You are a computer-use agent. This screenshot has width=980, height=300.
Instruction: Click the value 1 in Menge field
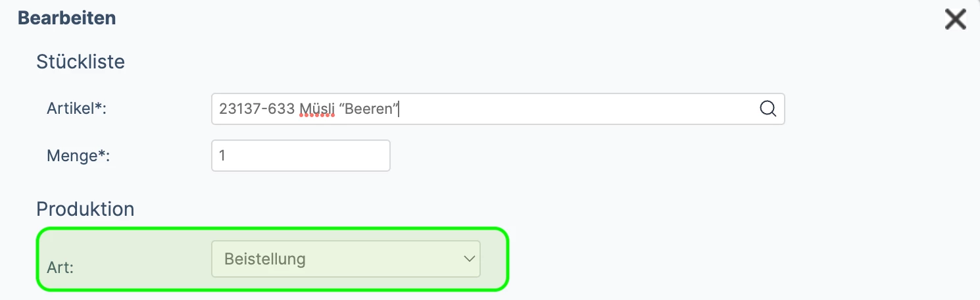pos(222,156)
